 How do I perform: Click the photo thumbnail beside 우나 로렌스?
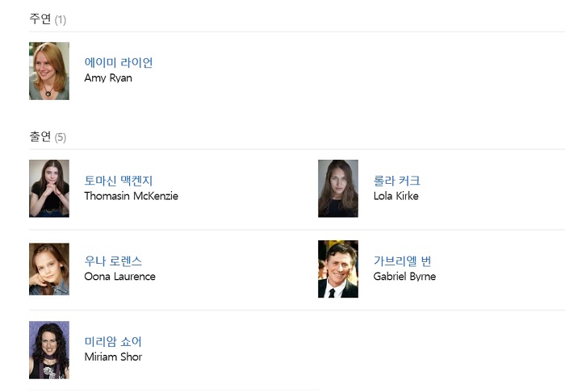(x=49, y=269)
